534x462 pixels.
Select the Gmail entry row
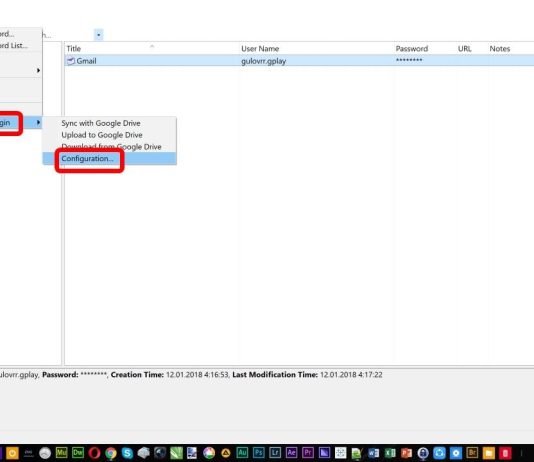[299, 61]
